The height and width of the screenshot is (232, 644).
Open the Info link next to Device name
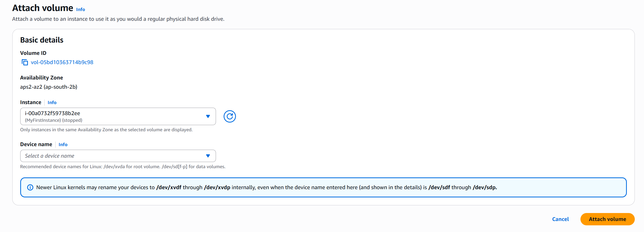tap(63, 145)
